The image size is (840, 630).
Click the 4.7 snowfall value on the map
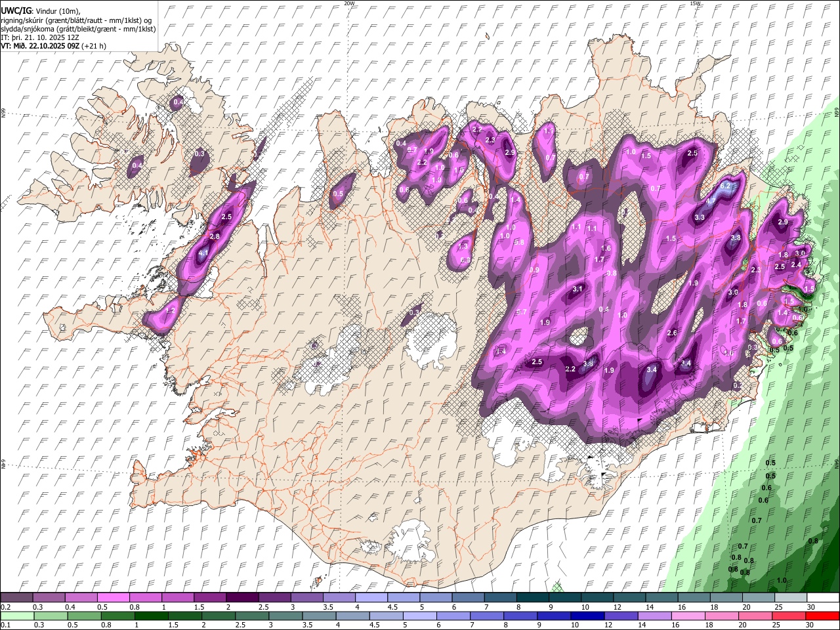tap(711, 201)
